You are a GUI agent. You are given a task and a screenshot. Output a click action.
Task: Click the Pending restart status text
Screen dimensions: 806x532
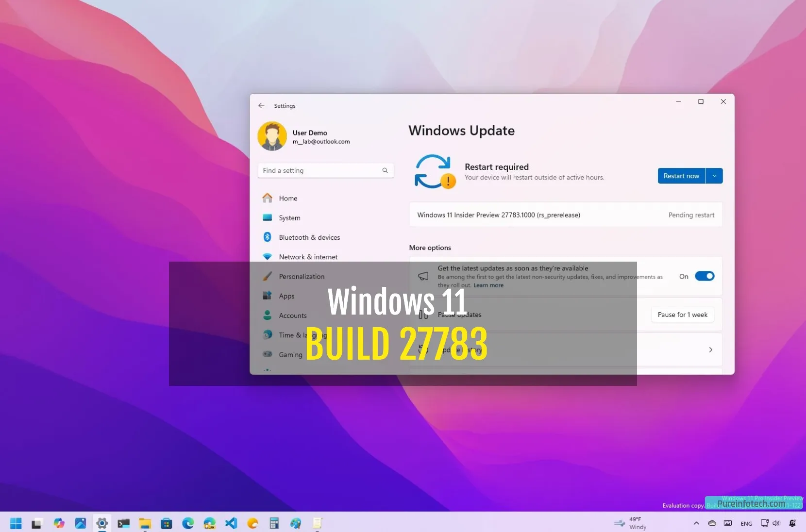pyautogui.click(x=691, y=215)
